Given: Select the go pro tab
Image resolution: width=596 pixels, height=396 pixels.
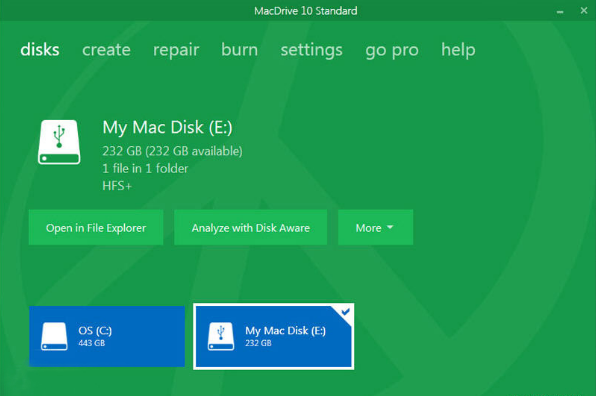Looking at the screenshot, I should (x=392, y=50).
